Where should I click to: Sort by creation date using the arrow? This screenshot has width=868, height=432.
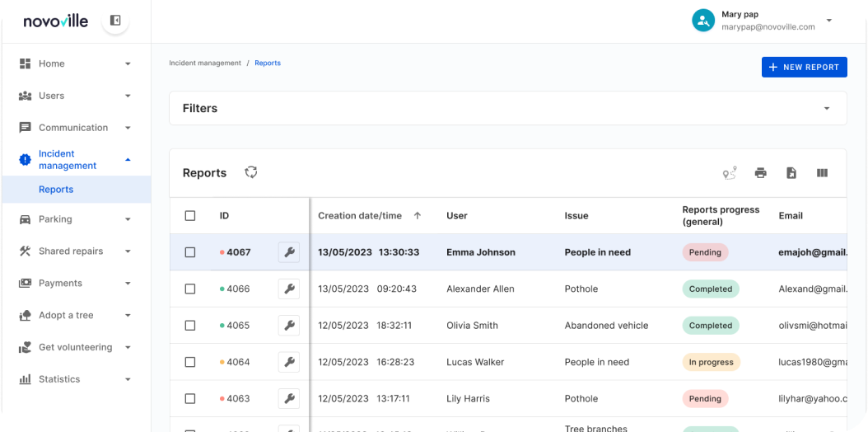point(417,216)
